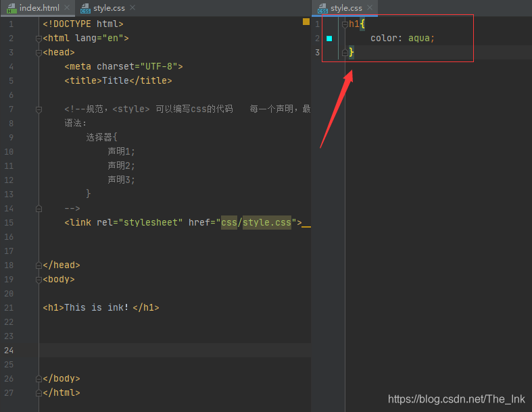This screenshot has width=532, height=412.
Task: Click the HTML file icon on index.html tab
Action: [x=11, y=8]
